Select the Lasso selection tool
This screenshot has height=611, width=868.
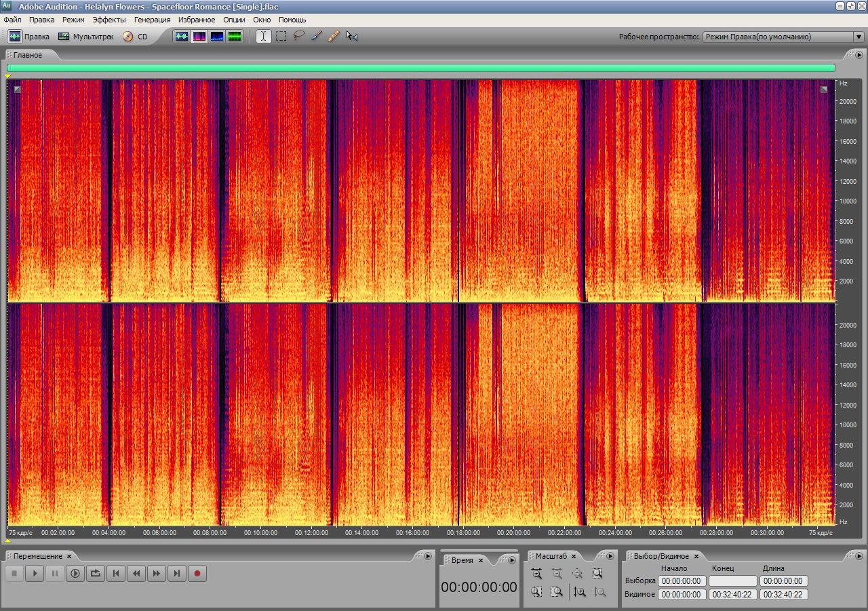click(x=299, y=37)
